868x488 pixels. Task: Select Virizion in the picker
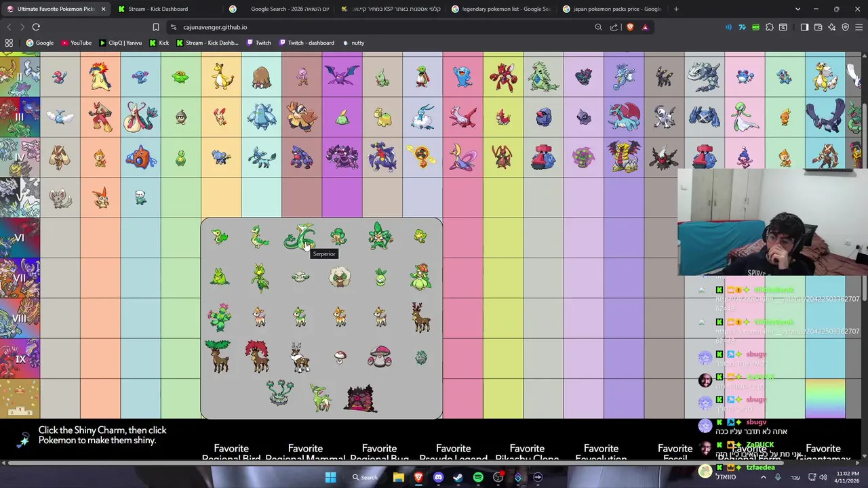tap(320, 397)
